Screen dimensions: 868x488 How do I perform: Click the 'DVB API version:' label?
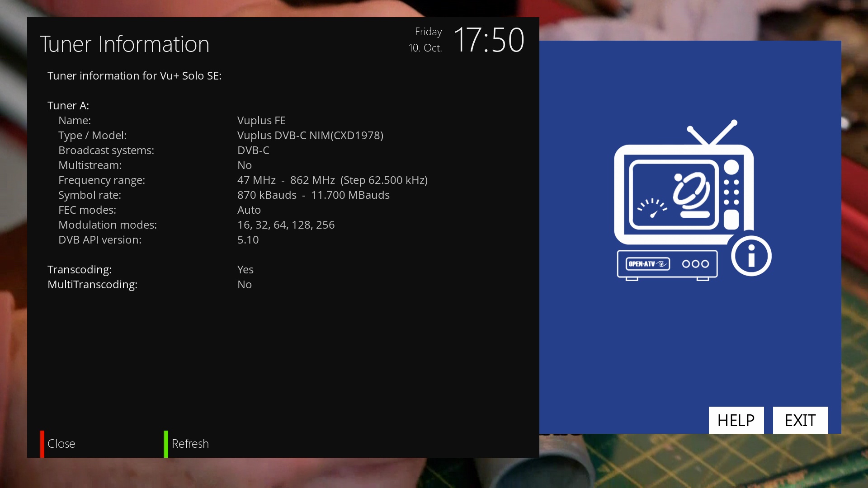(x=100, y=240)
